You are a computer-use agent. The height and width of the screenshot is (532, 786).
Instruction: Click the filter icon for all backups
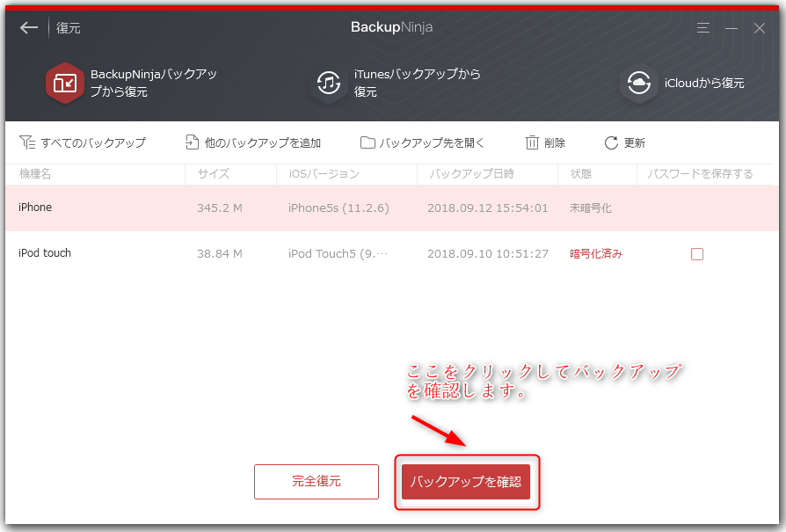(27, 142)
